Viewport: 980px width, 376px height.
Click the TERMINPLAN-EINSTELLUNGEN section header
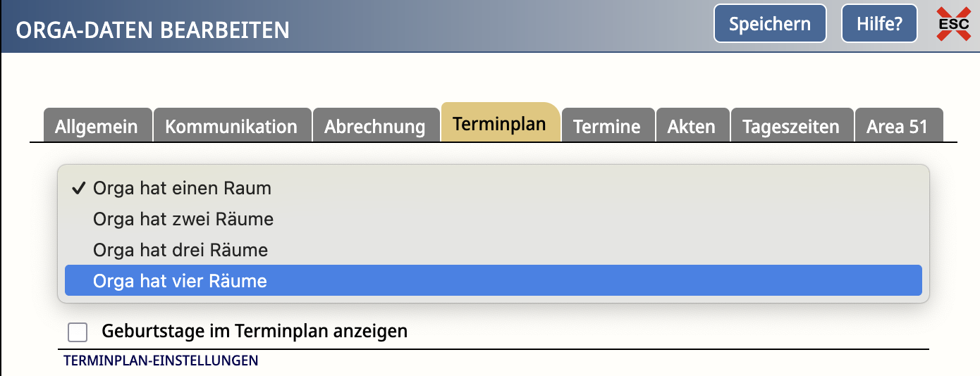click(x=161, y=361)
